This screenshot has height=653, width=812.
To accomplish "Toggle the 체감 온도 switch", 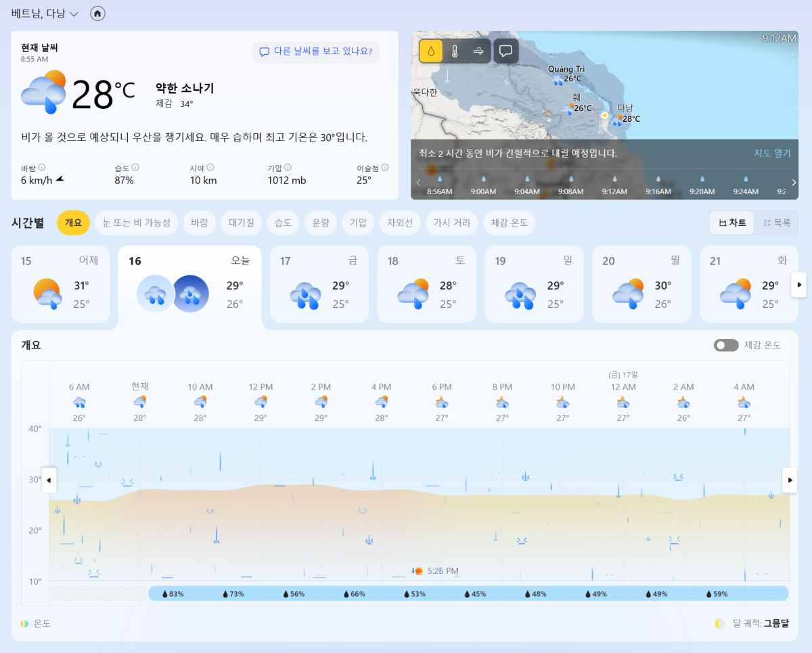I will [726, 345].
